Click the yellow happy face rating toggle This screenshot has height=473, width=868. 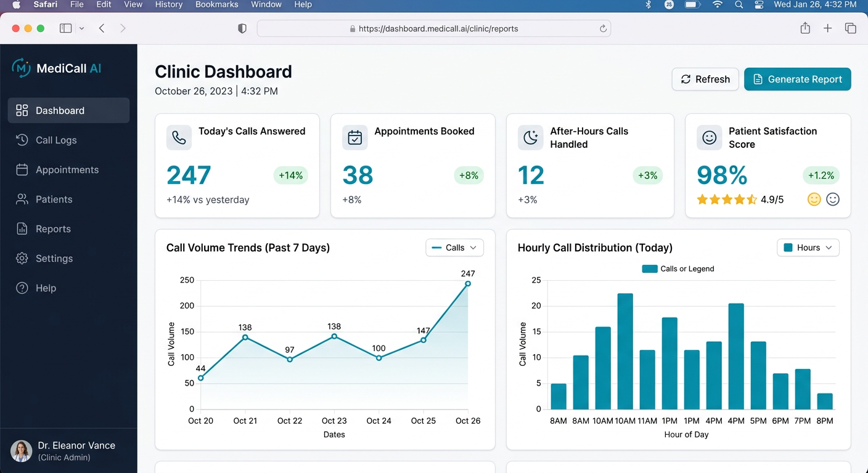tap(814, 199)
